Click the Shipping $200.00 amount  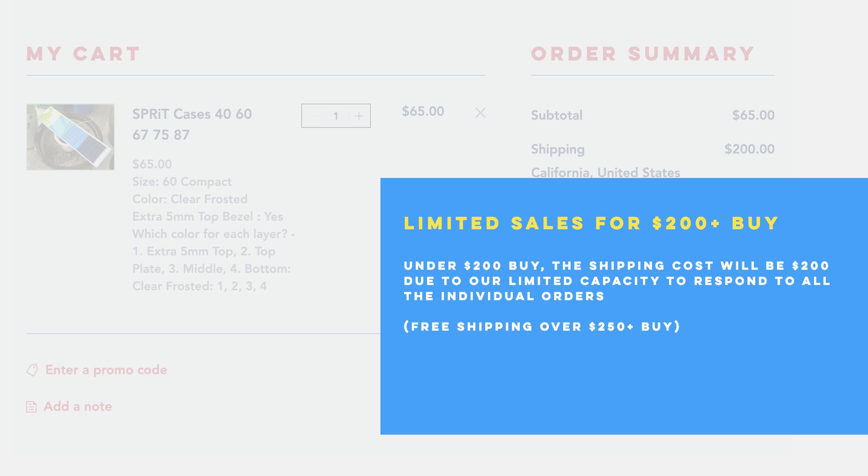pos(750,149)
